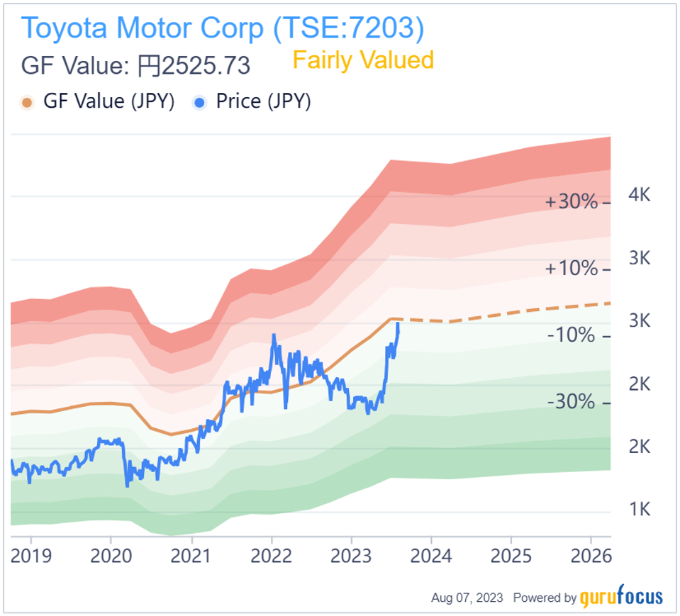
Task: Select the 2020 x-axis label
Action: 111,555
